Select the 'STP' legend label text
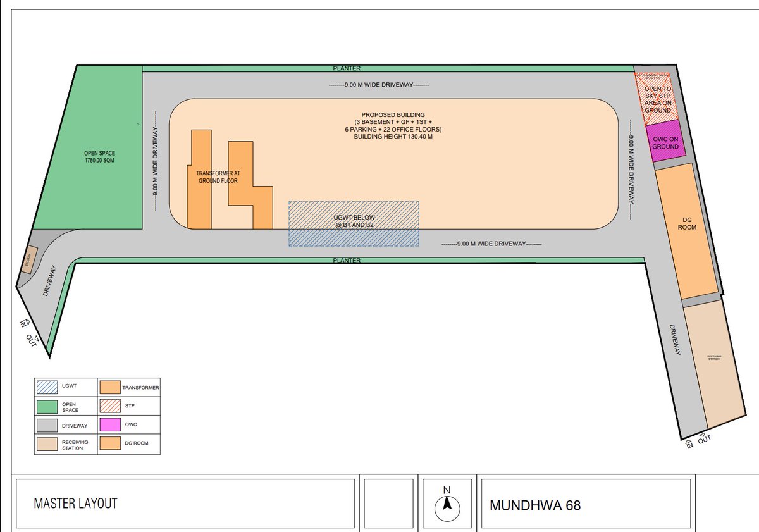This screenshot has height=532, width=759. (x=129, y=406)
